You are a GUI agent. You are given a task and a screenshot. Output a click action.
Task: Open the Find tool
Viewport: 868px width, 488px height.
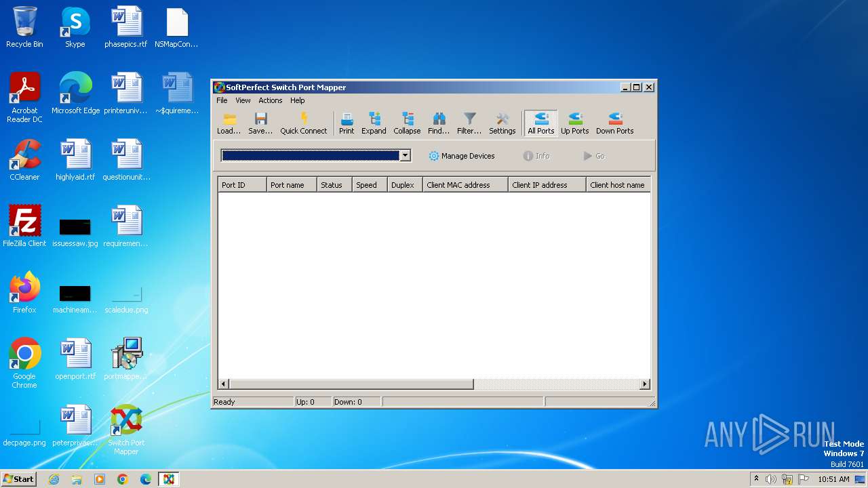coord(439,124)
